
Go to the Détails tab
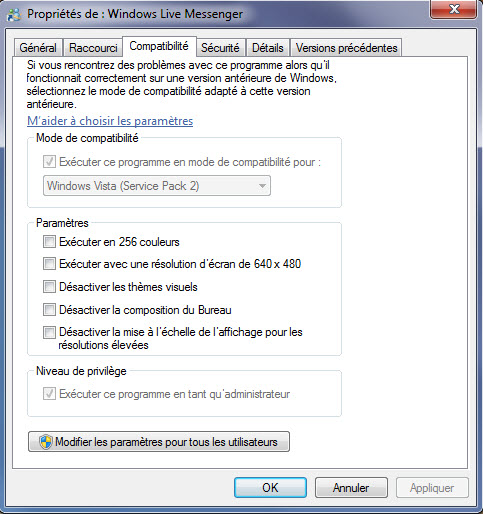click(x=268, y=48)
